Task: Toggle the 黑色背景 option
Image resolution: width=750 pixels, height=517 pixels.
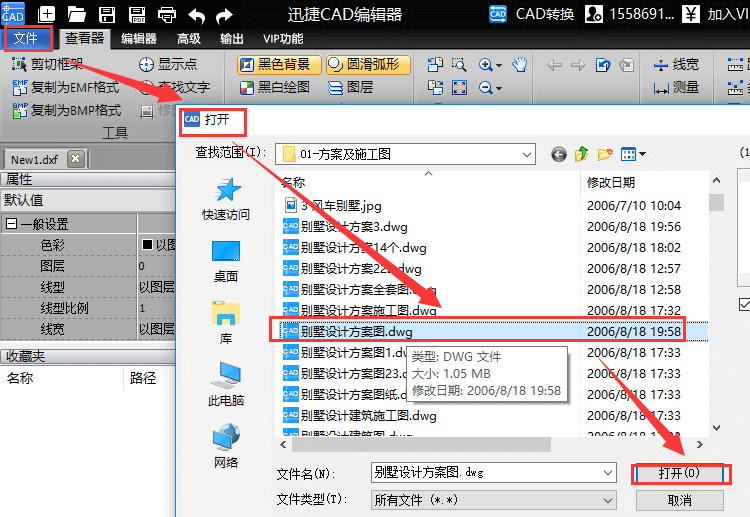Action: point(279,65)
